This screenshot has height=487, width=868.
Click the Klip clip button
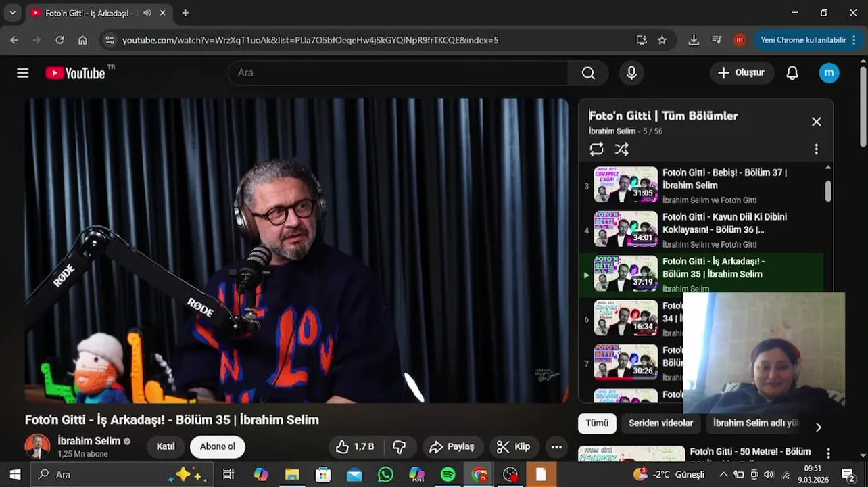click(514, 446)
